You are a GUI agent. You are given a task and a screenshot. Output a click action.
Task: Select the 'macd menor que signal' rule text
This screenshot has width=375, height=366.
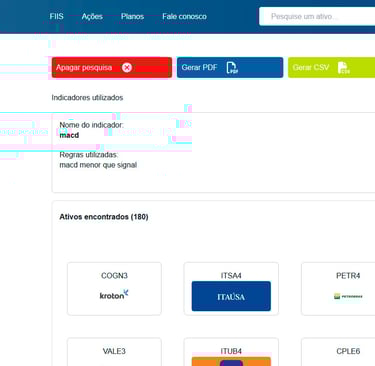pos(98,165)
